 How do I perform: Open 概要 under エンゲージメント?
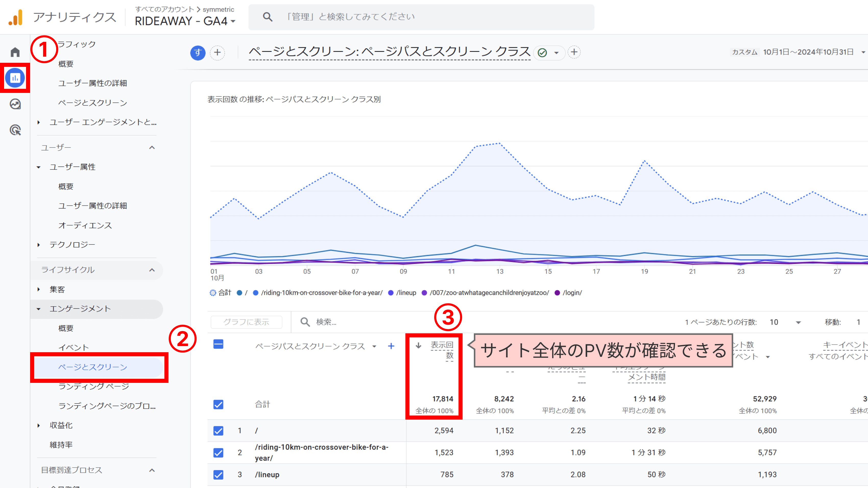66,328
